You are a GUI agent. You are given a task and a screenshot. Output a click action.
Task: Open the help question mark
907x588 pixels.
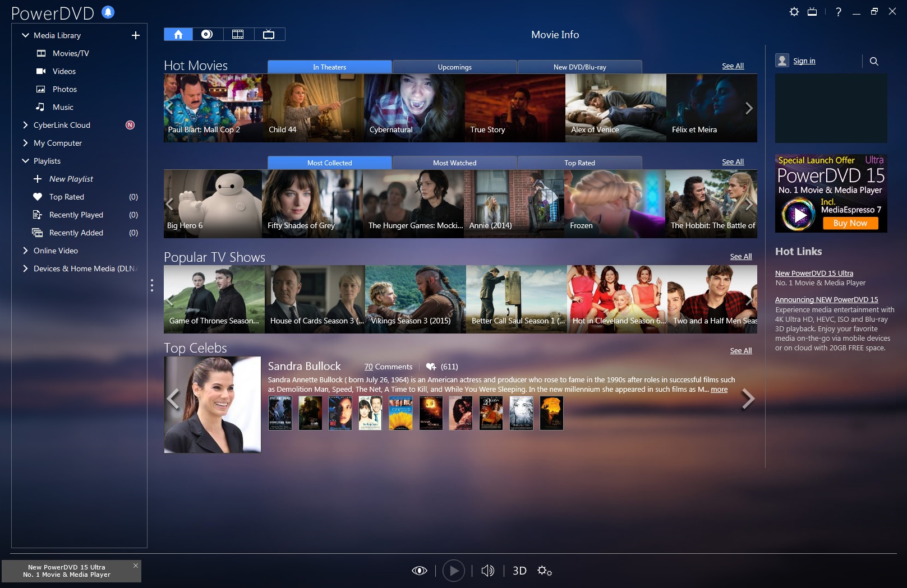838,12
